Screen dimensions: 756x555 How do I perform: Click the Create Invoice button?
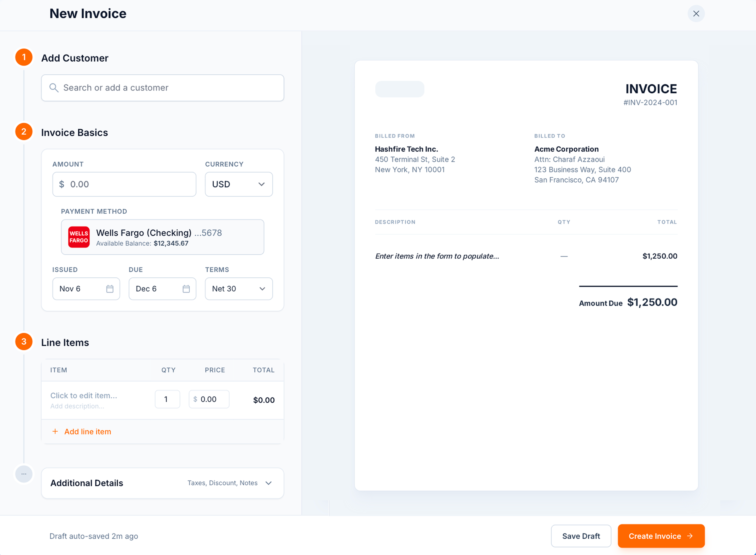pos(661,536)
